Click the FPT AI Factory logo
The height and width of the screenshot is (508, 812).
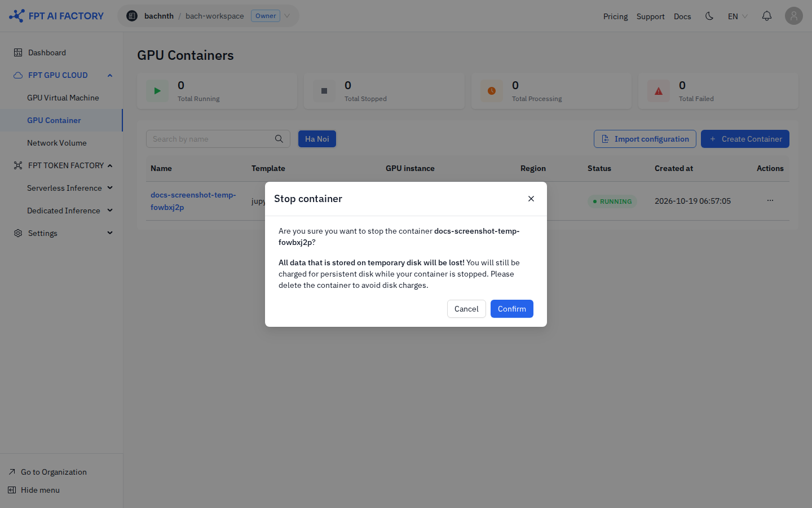56,16
